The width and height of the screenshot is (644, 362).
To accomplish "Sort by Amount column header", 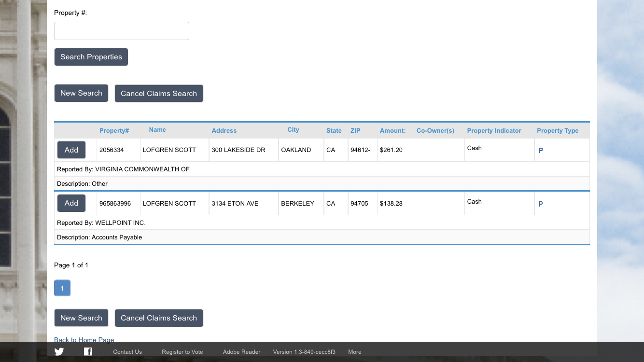I will tap(392, 131).
